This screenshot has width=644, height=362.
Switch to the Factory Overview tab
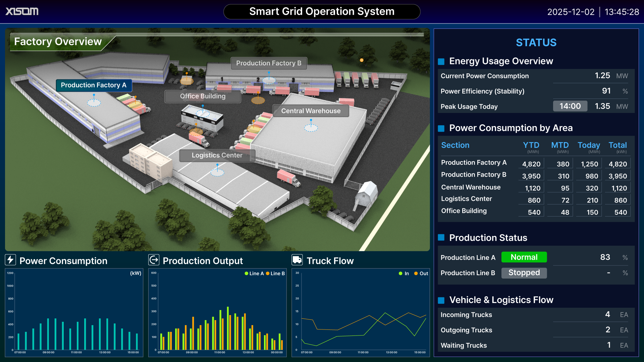click(57, 42)
